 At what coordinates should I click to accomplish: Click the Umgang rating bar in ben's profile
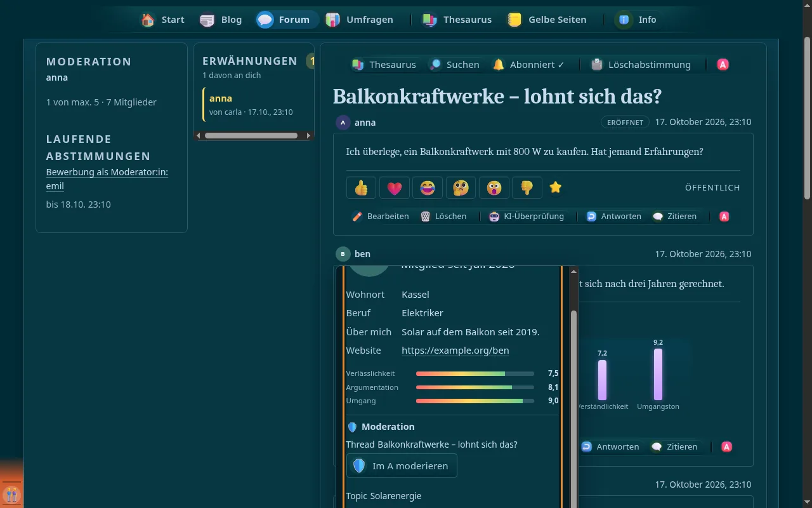pos(475,401)
